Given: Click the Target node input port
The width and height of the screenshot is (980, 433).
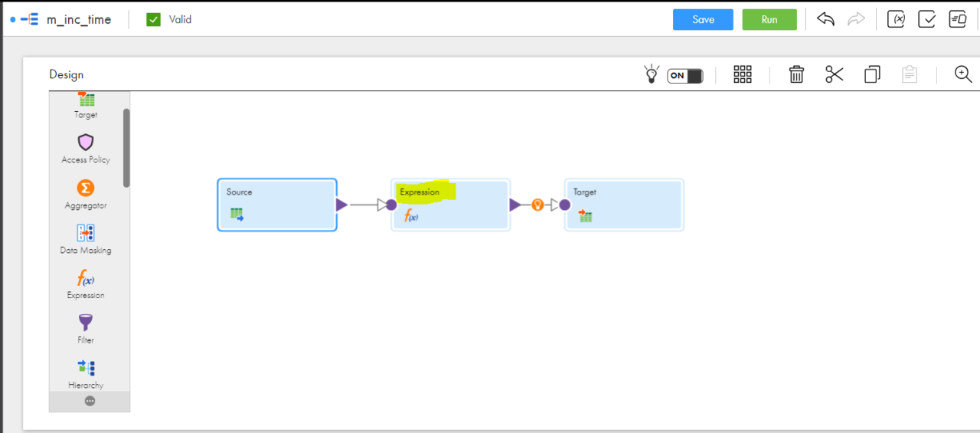Looking at the screenshot, I should pyautogui.click(x=564, y=205).
